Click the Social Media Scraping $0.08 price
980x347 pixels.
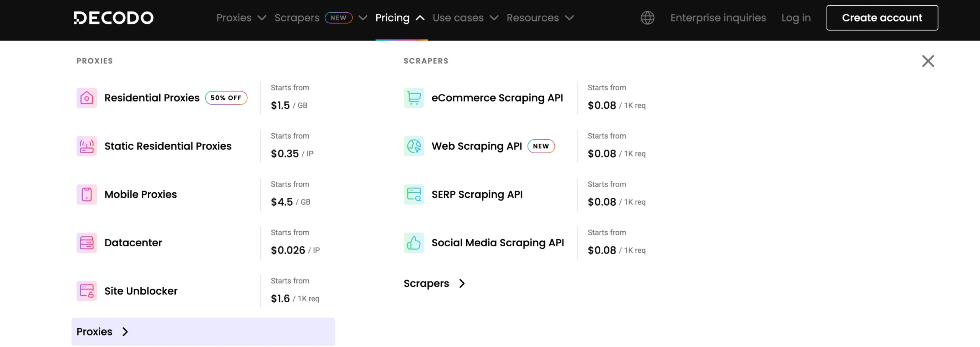click(616, 250)
